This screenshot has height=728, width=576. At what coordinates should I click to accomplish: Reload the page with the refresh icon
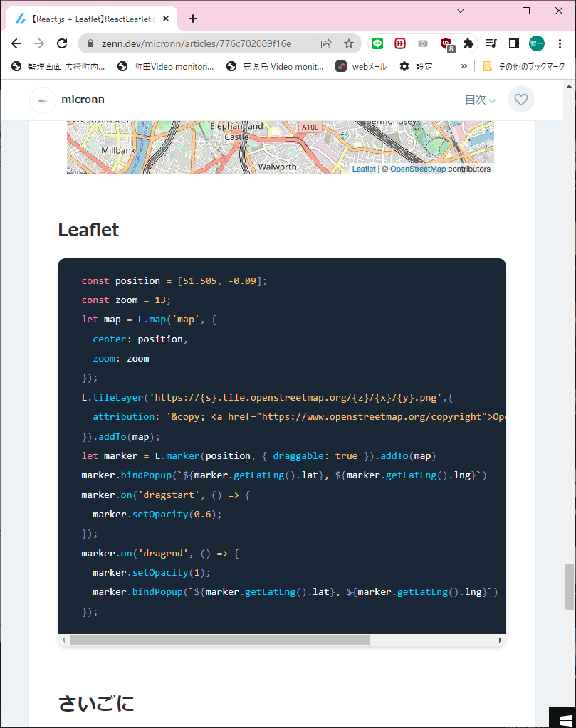[62, 43]
